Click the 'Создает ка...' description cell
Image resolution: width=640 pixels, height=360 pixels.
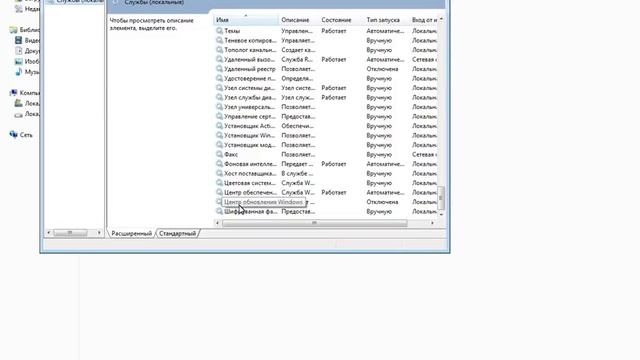point(298,50)
